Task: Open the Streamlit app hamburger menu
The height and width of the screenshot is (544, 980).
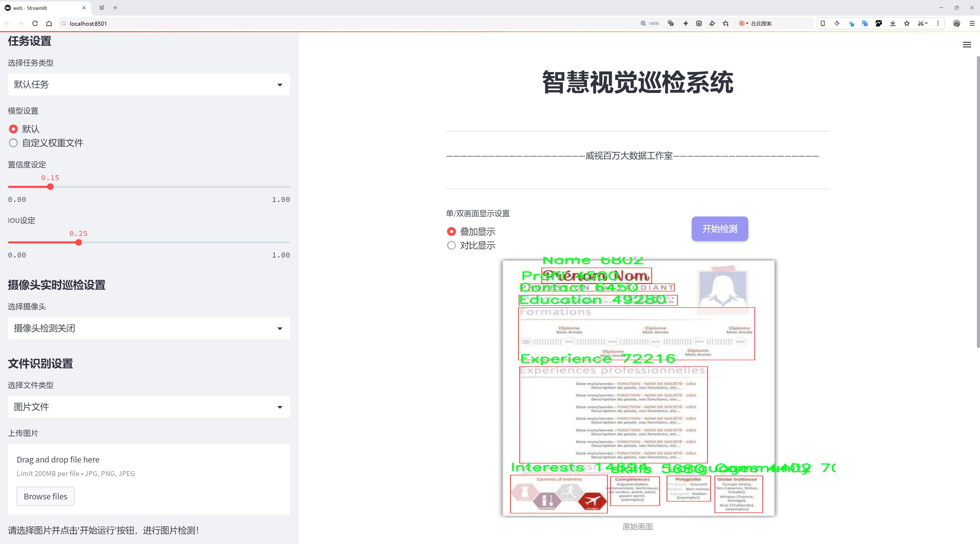Action: pos(967,45)
